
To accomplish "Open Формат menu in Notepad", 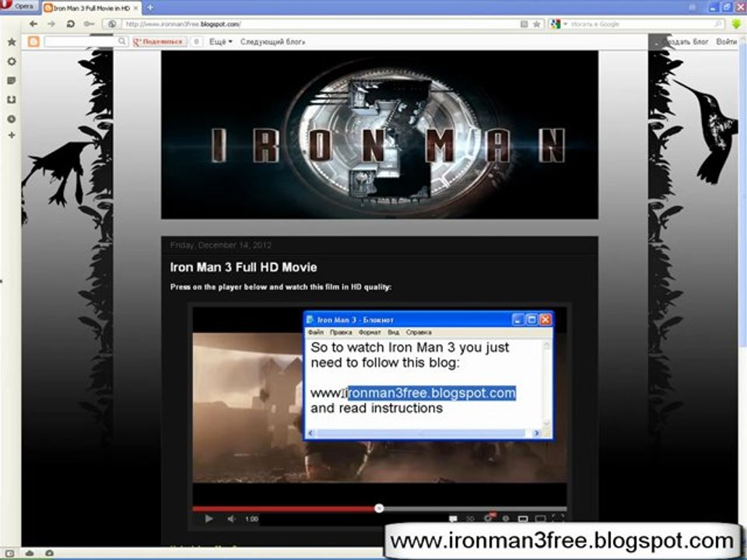I will click(370, 332).
